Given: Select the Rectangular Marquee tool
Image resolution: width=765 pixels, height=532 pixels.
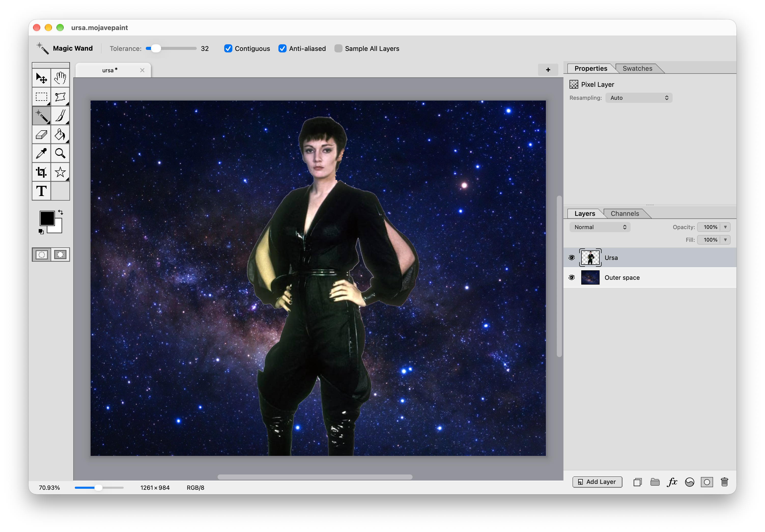Looking at the screenshot, I should [41, 97].
